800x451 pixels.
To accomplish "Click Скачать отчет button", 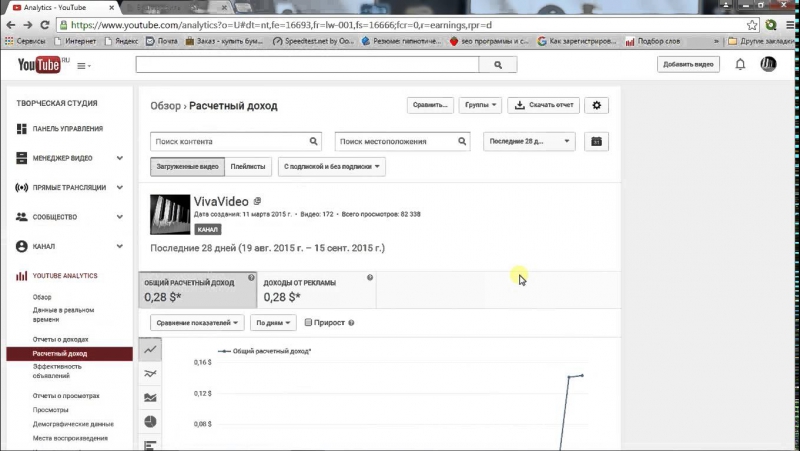I will pos(543,105).
